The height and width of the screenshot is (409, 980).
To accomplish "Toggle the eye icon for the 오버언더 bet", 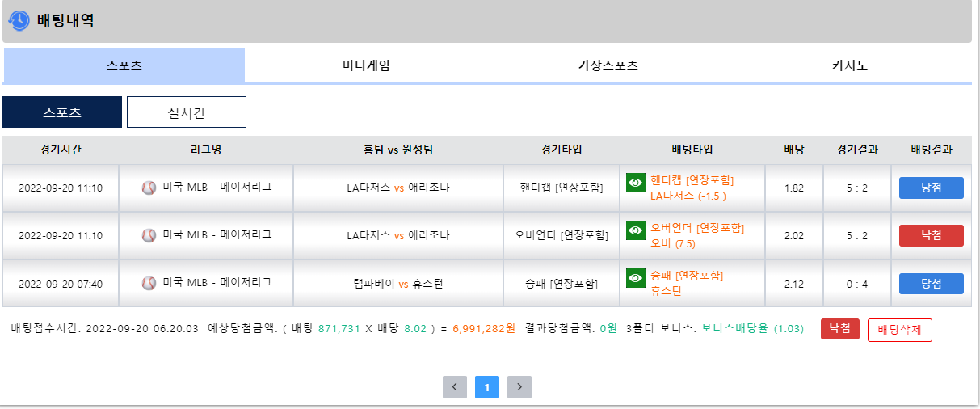I will pos(636,230).
